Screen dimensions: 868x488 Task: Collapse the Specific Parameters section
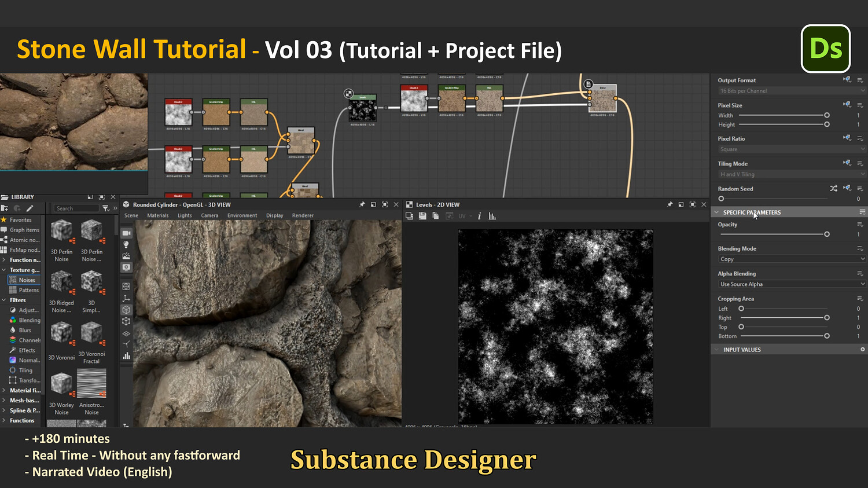716,212
